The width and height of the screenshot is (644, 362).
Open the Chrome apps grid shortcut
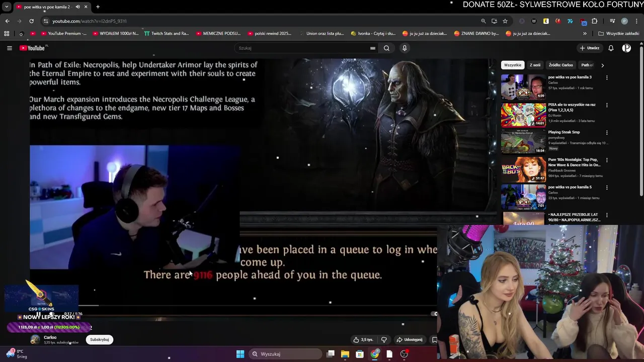(x=7, y=34)
